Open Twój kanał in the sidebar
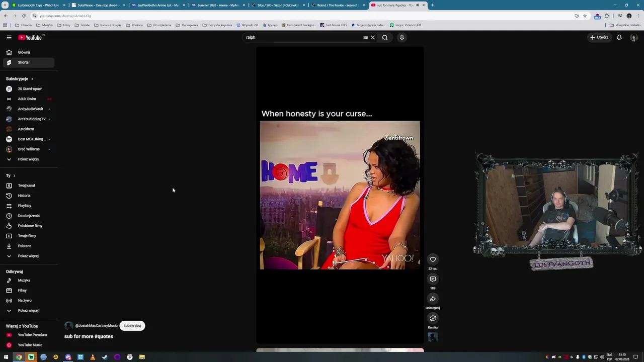The image size is (644, 362). coord(28,186)
